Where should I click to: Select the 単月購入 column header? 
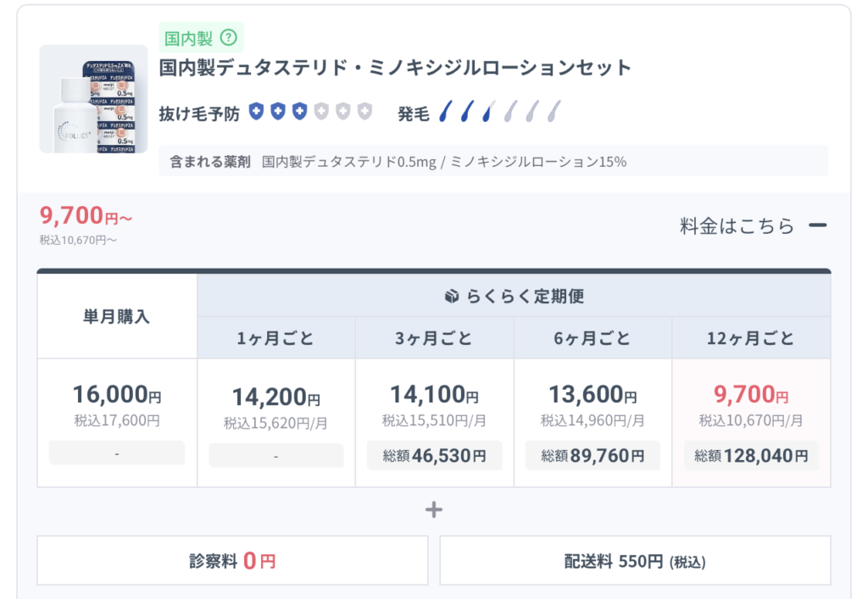[117, 317]
